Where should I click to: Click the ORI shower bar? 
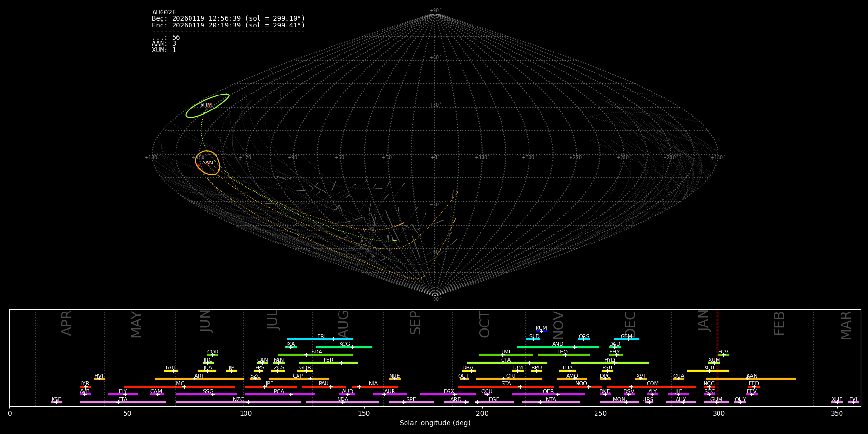tap(509, 379)
